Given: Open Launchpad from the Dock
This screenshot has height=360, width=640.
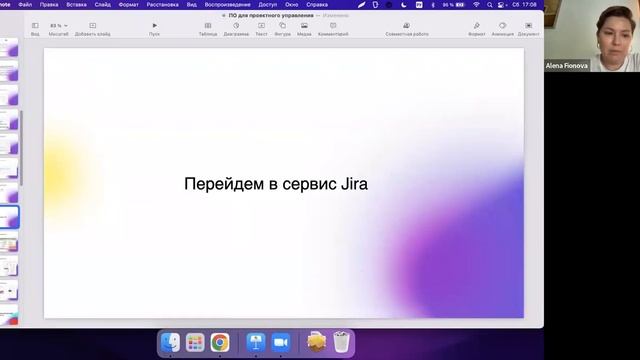Looking at the screenshot, I should click(195, 342).
